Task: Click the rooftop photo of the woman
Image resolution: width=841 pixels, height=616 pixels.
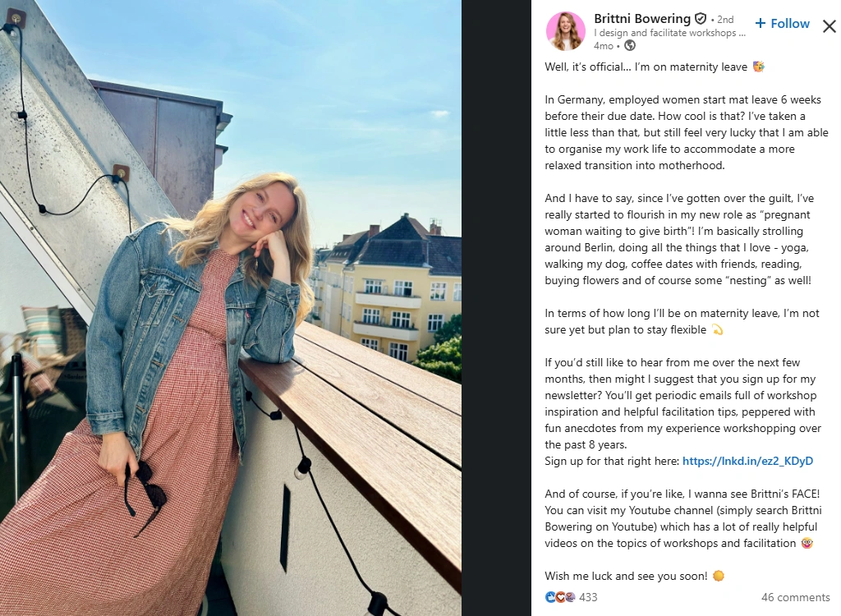Action: [x=231, y=308]
